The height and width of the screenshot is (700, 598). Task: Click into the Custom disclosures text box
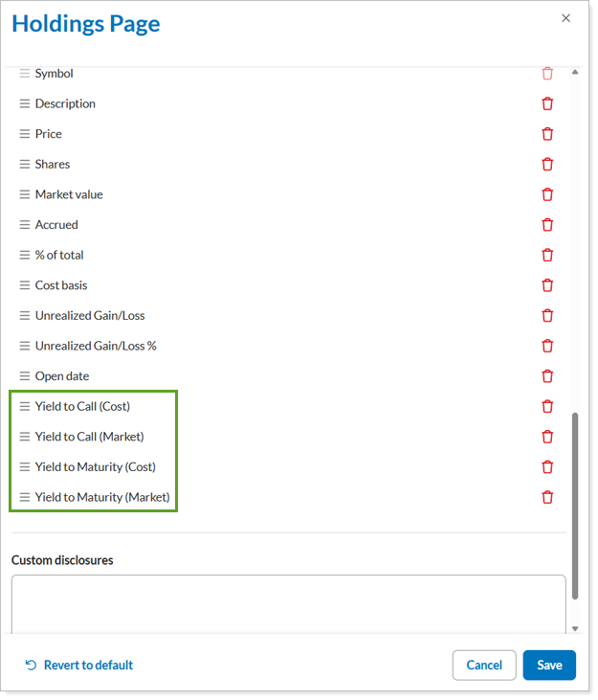[288, 603]
